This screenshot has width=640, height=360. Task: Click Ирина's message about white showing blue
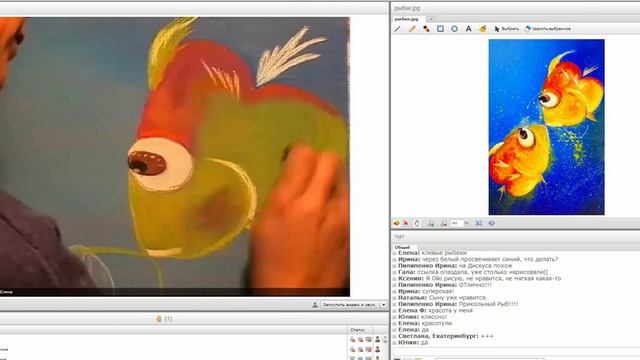point(478,259)
